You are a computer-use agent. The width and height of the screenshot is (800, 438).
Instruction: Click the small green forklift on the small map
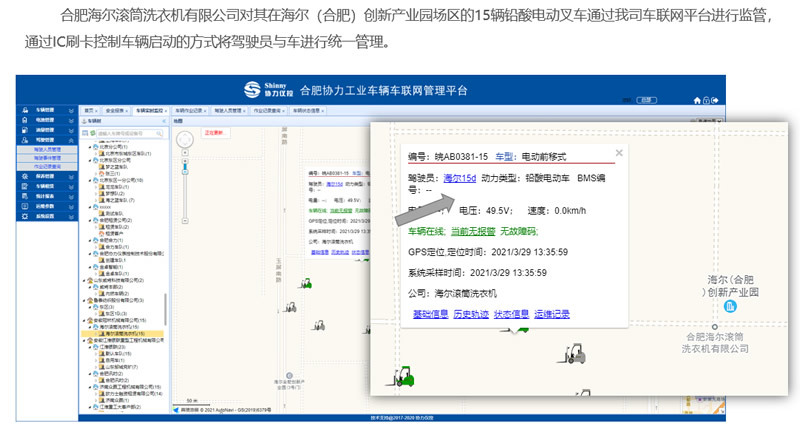click(x=306, y=283)
